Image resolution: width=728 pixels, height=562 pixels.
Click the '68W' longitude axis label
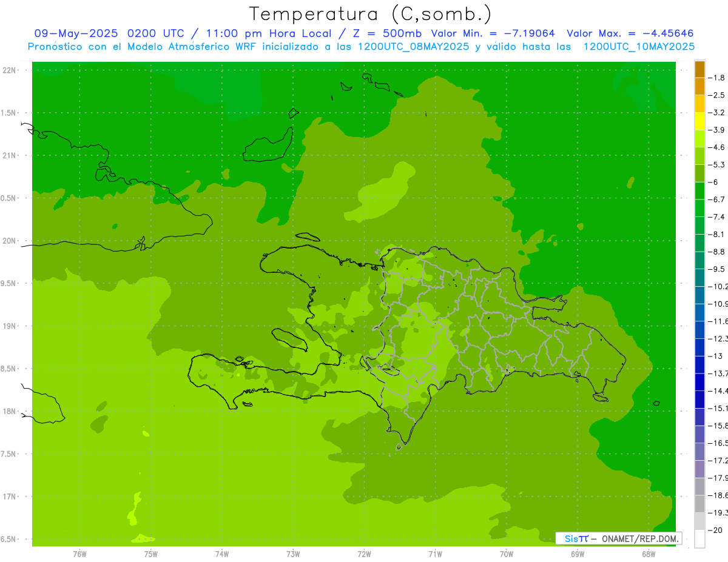pyautogui.click(x=649, y=554)
